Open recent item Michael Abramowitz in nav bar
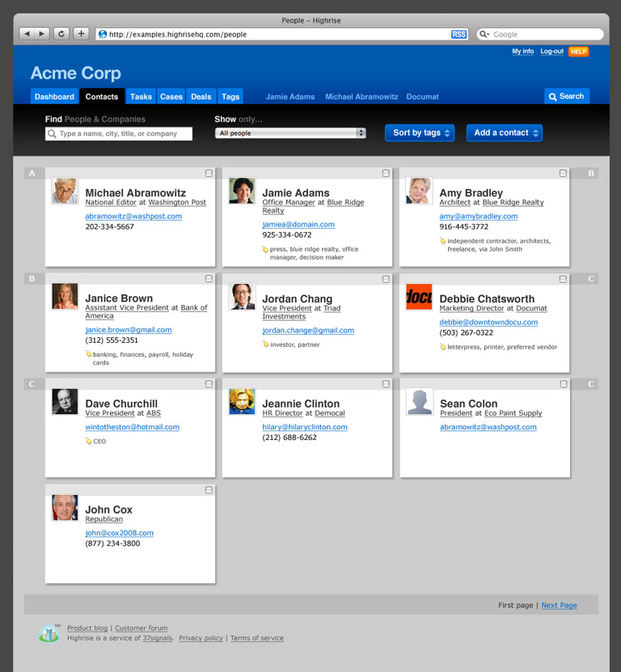 [x=361, y=97]
